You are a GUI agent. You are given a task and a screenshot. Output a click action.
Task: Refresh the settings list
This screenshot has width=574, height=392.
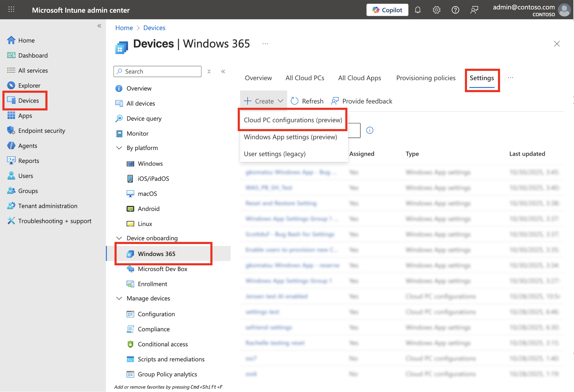307,101
